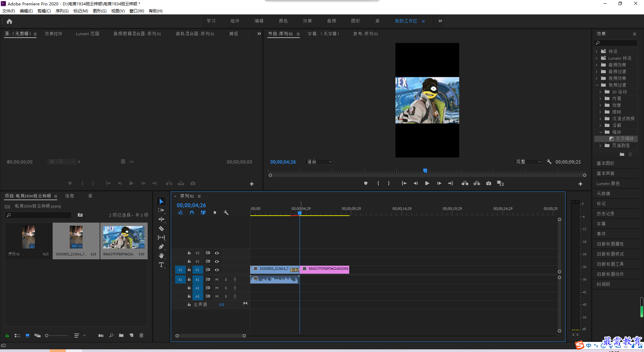The image size is (644, 352).
Task: Play the program monitor sequence
Action: click(427, 183)
